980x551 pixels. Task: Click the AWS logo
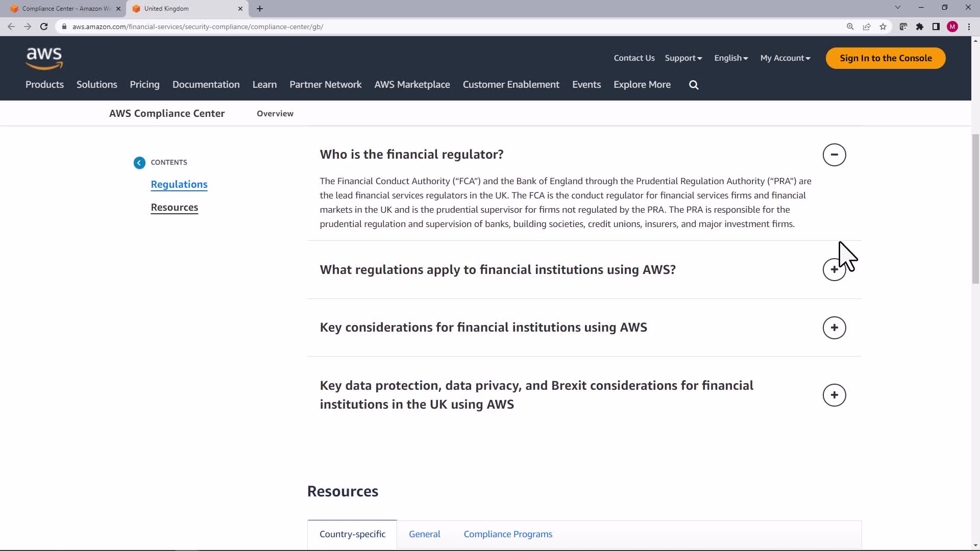point(44,58)
